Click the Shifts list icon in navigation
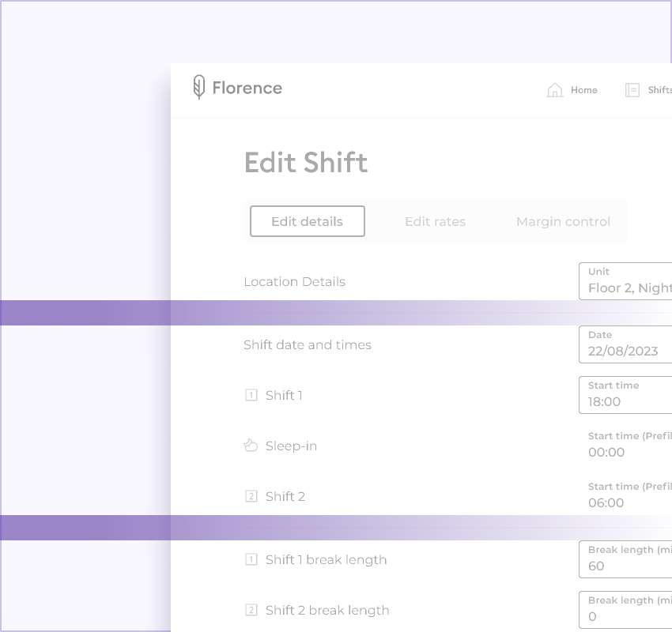Screen dimensions: 672x632 click(x=632, y=90)
